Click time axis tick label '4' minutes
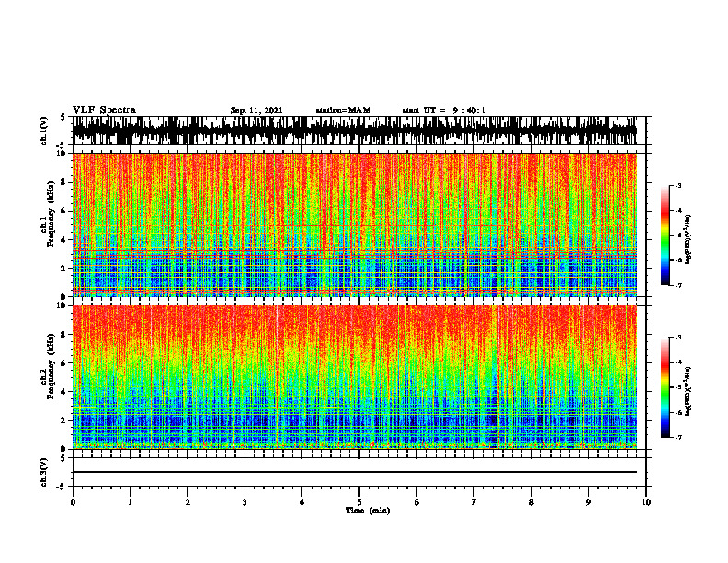 [302, 502]
